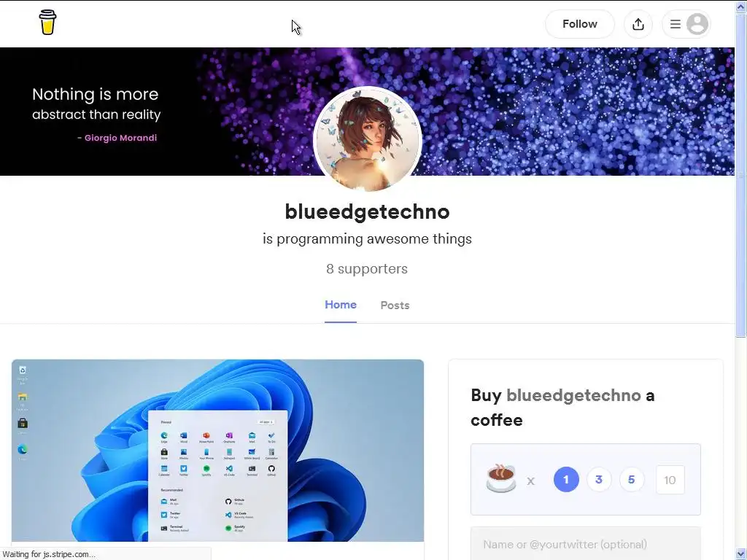The image size is (747, 560).
Task: Follow blueedgetechno
Action: (580, 24)
